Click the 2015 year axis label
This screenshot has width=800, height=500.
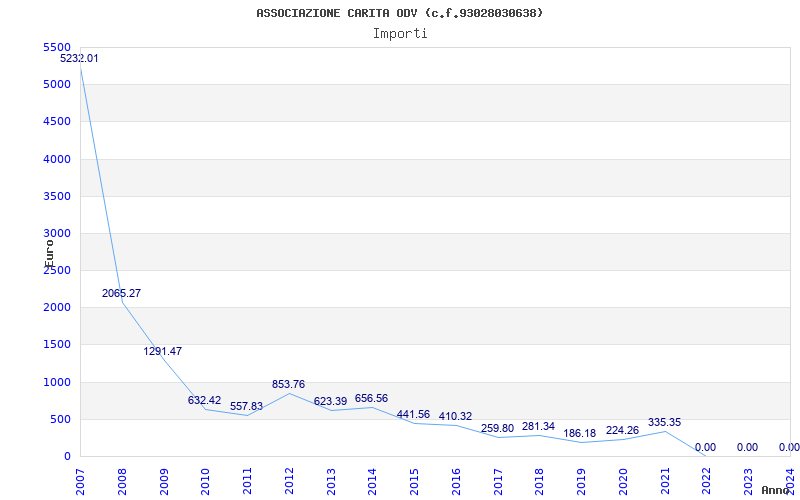(414, 482)
